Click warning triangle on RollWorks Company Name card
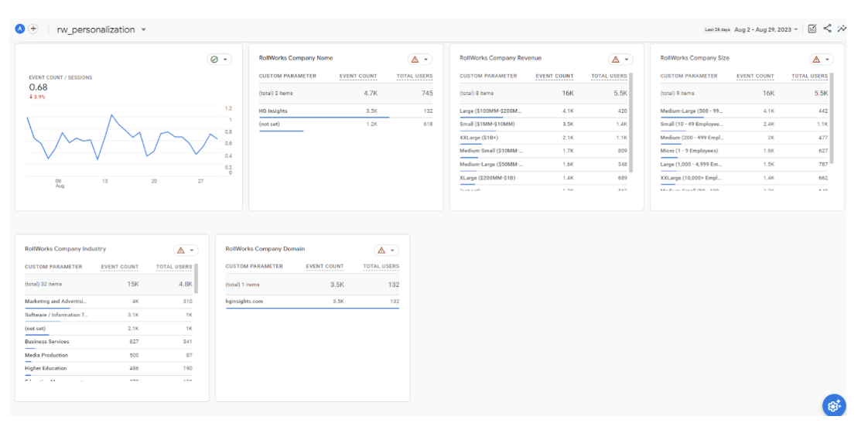This screenshot has width=868, height=440. tap(415, 60)
